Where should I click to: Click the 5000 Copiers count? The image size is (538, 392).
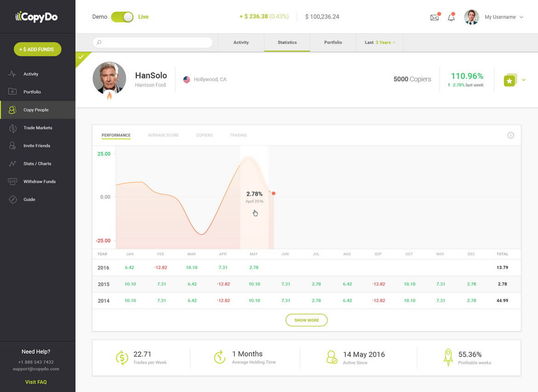(412, 79)
